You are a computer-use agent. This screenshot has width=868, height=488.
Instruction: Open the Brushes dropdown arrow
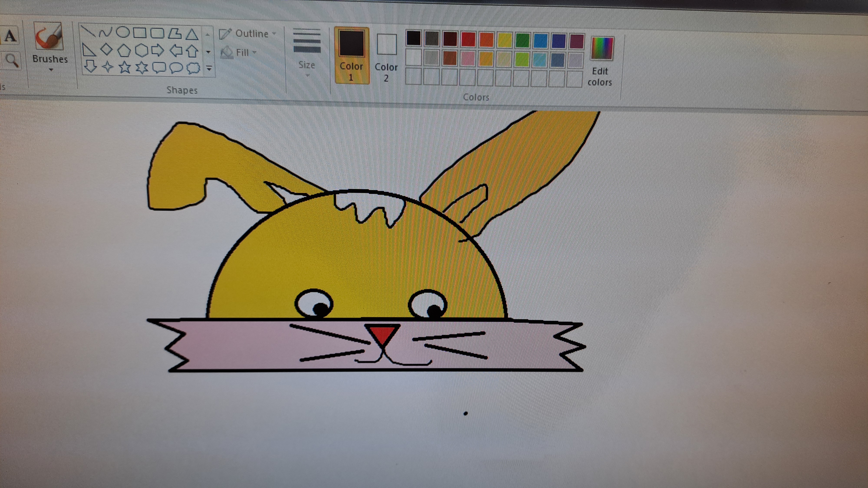(x=51, y=70)
